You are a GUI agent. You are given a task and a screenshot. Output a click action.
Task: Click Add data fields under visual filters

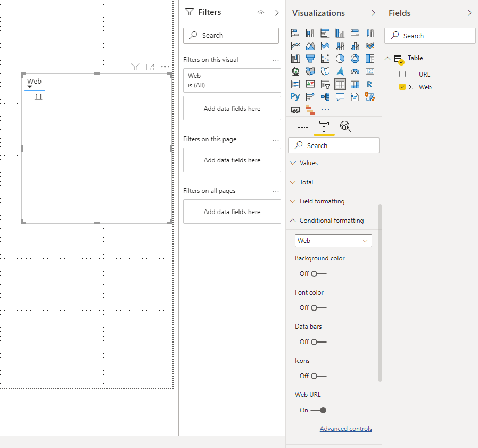[232, 108]
